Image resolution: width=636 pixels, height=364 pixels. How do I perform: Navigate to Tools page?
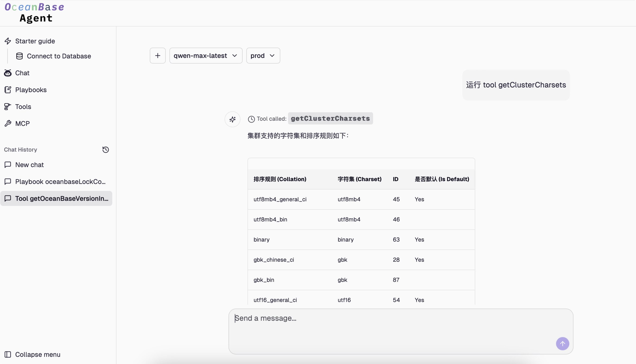coord(23,107)
